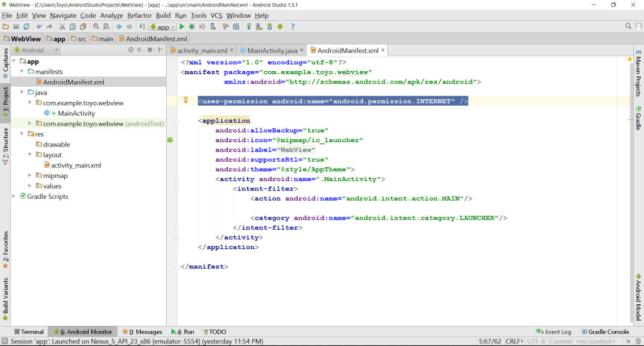Click the Help question mark icon
Viewport: 644px width, 346px height.
coord(292,26)
